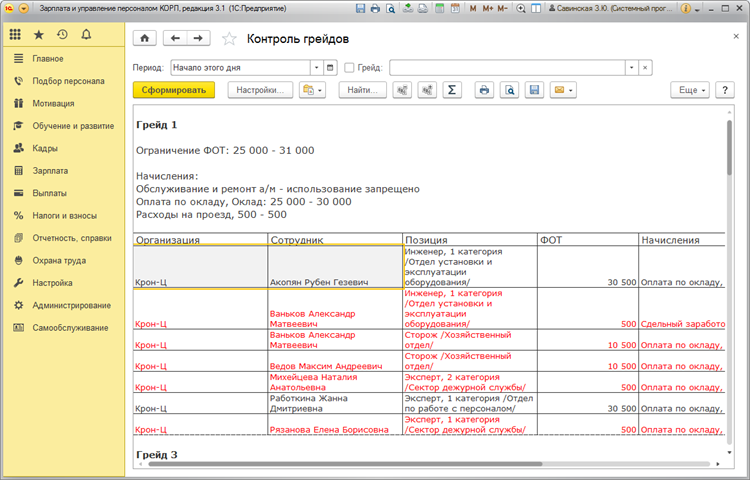Select cell Рязанова Елена Борисовна
This screenshot has height=480, width=750.
coord(335,425)
